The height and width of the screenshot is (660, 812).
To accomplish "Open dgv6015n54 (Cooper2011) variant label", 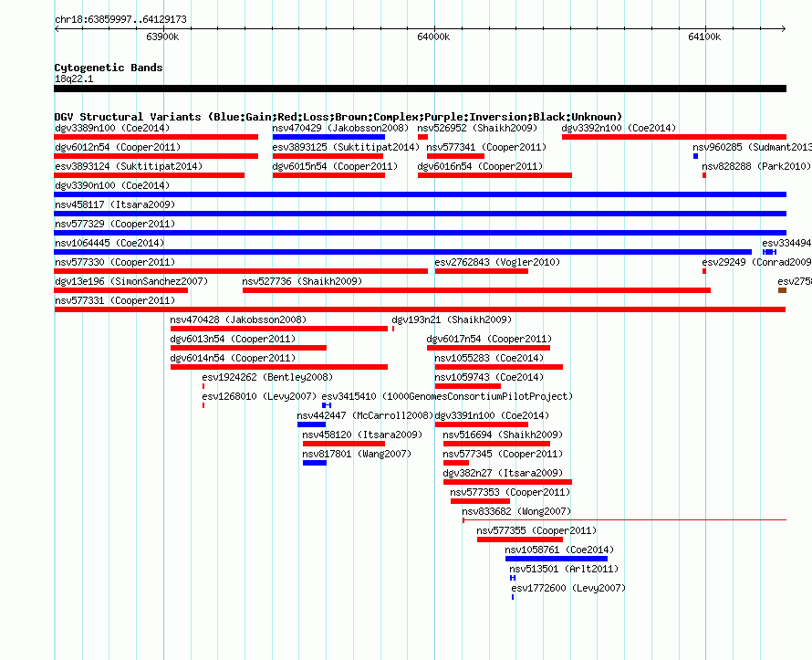I will coord(335,166).
